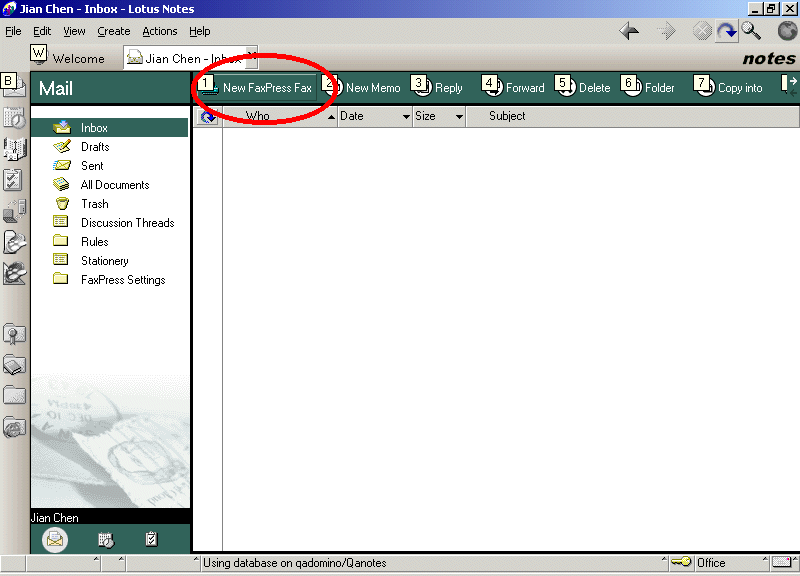Click the Forward action button

point(513,87)
